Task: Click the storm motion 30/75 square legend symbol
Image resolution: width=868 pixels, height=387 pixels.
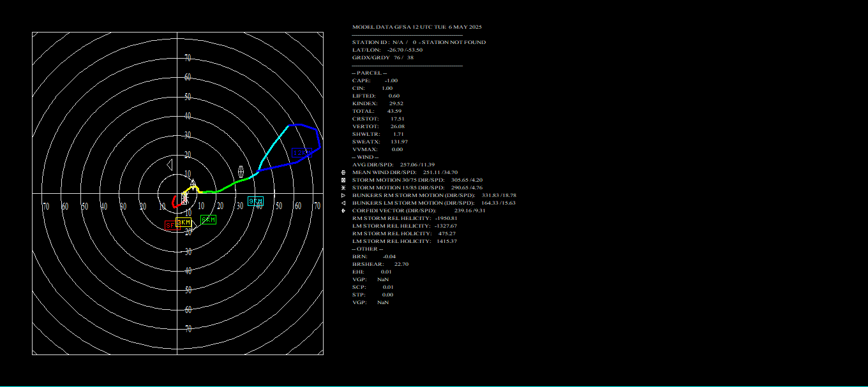Action: 343,180
